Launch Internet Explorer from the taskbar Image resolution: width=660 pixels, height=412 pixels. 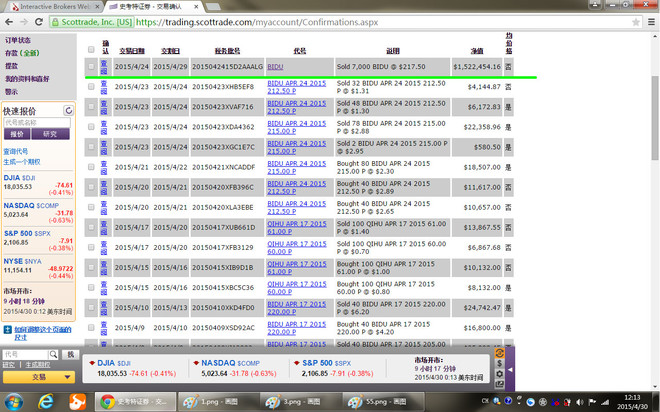pyautogui.click(x=45, y=402)
